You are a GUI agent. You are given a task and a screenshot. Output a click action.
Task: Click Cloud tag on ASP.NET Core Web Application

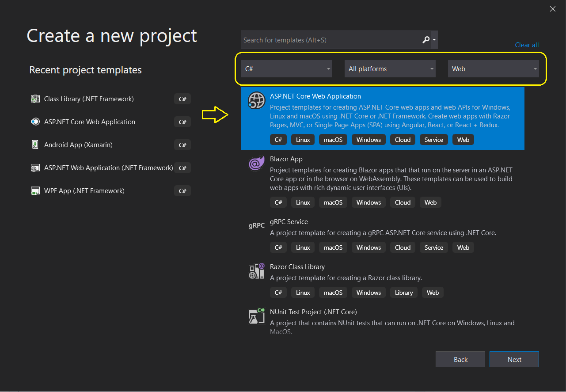click(x=403, y=140)
